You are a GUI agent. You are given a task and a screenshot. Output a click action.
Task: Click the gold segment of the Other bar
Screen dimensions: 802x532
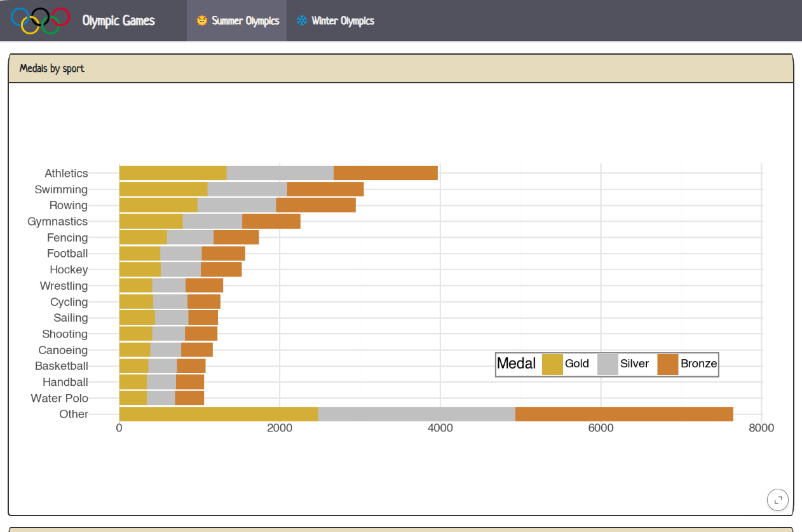[x=218, y=414]
